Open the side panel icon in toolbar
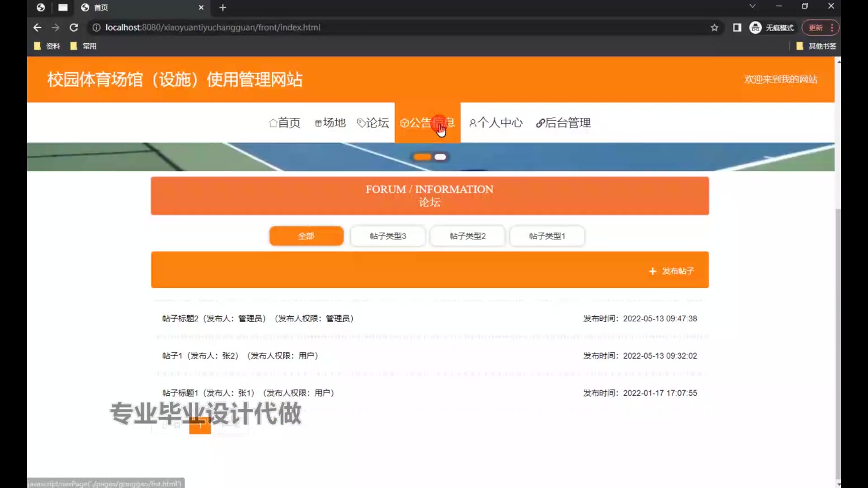This screenshot has width=868, height=488. 737,28
